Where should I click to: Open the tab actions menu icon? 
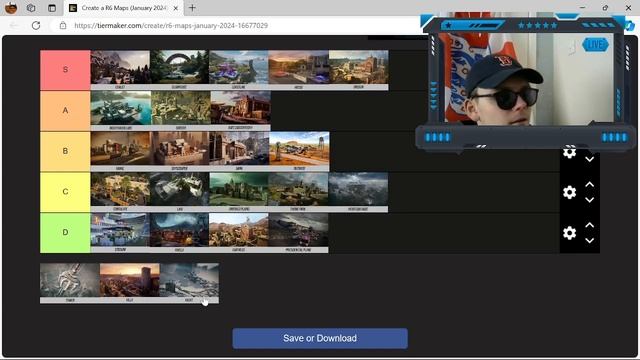click(52, 8)
